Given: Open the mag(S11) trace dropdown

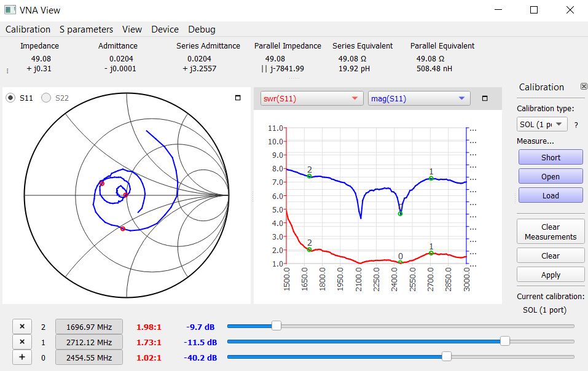Looking at the screenshot, I should pos(419,98).
